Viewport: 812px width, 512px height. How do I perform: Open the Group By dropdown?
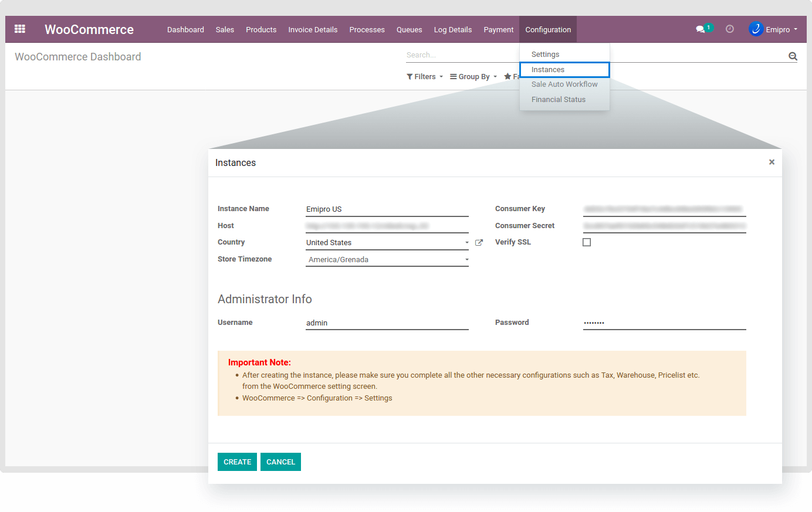[473, 77]
